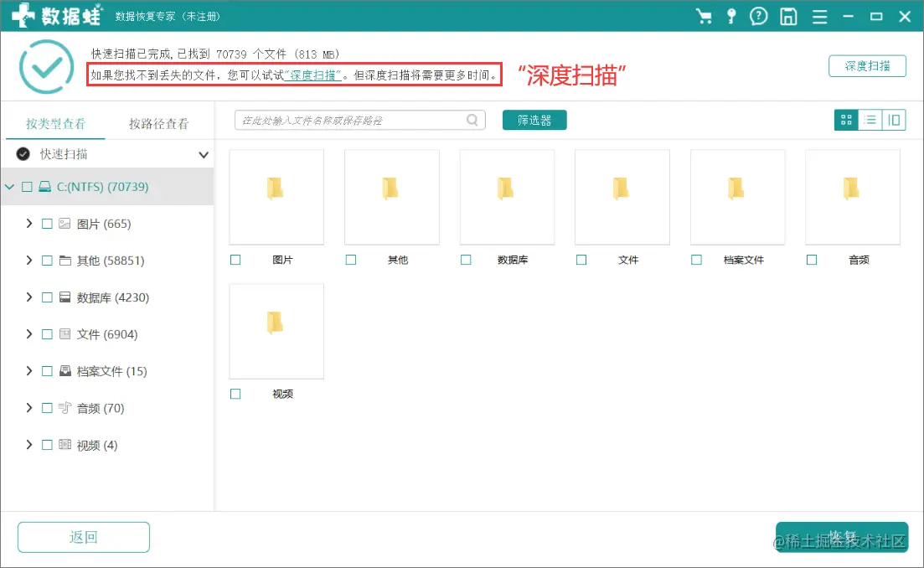This screenshot has height=568, width=924.
Task: Click the 返回 back button
Action: click(x=84, y=537)
